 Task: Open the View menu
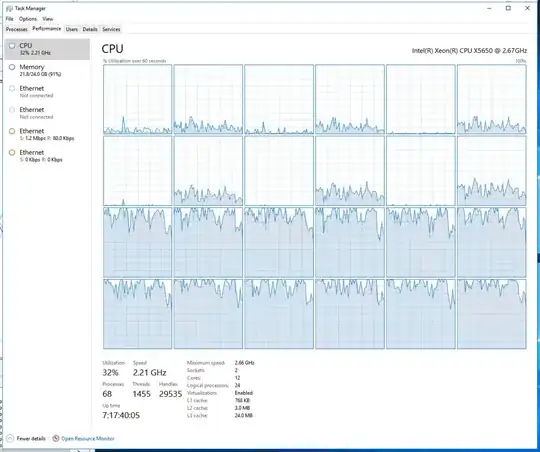[x=48, y=19]
